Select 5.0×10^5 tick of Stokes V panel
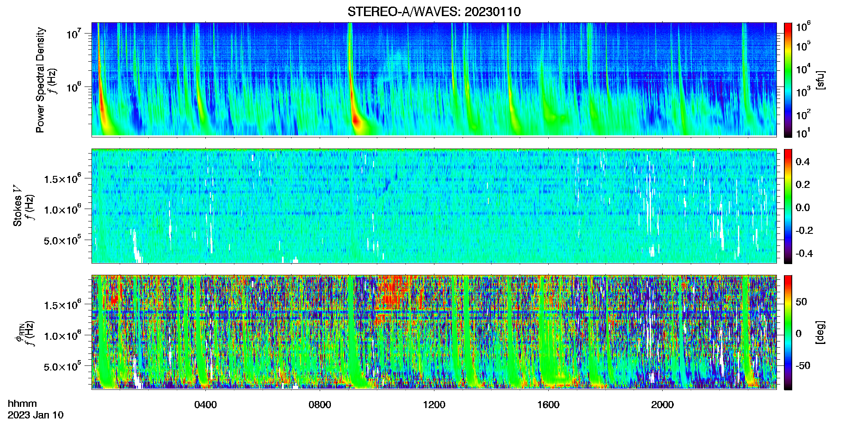 [63, 240]
